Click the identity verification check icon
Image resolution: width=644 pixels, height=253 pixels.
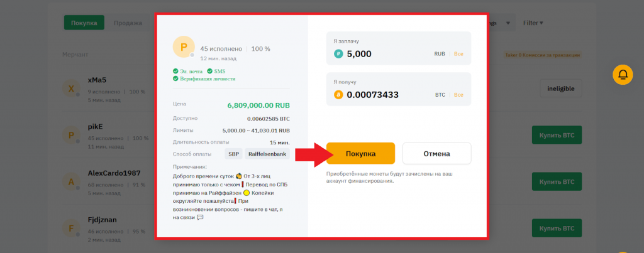pos(175,78)
